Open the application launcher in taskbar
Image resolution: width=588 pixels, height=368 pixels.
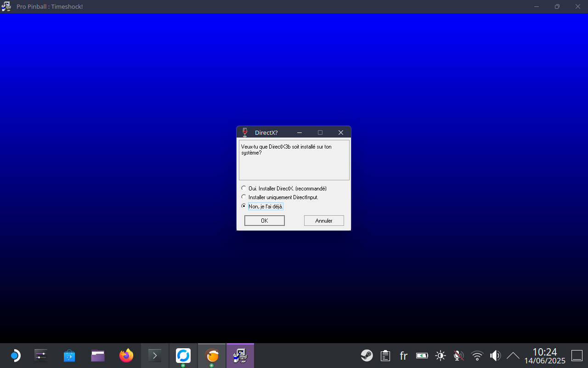click(15, 356)
